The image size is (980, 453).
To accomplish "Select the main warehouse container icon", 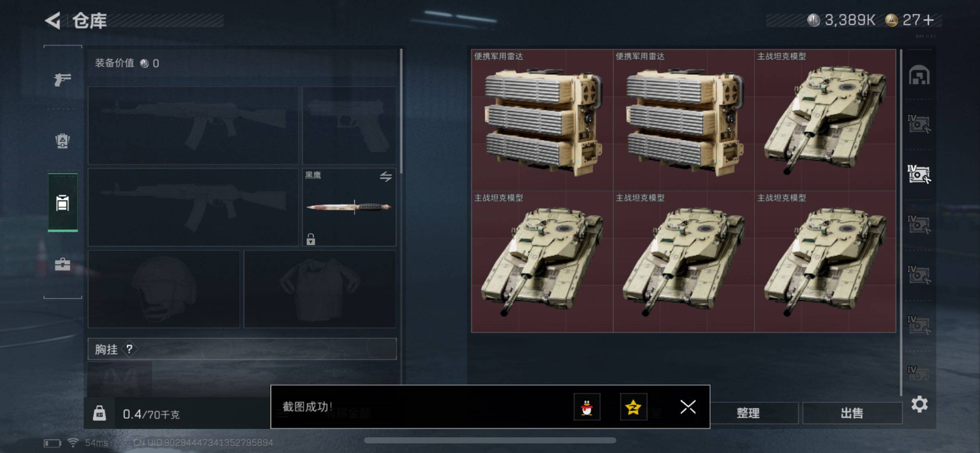I will [x=919, y=75].
